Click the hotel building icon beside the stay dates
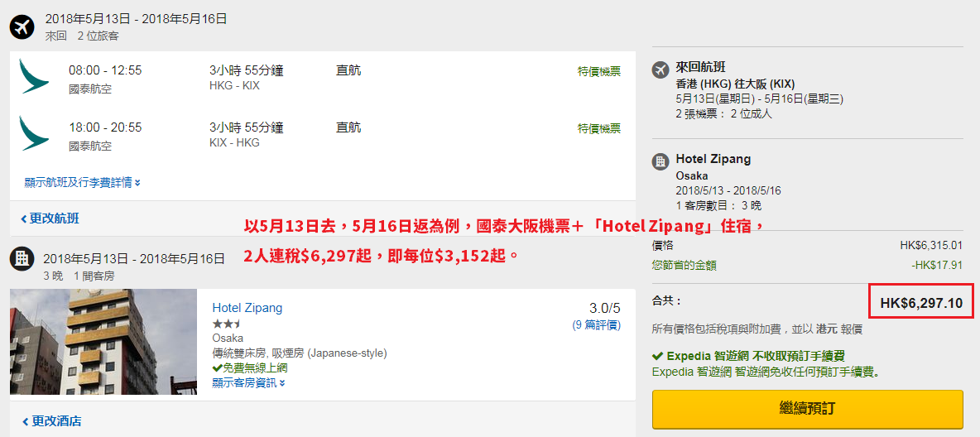Screen dimensions: 980x437 pyautogui.click(x=22, y=257)
